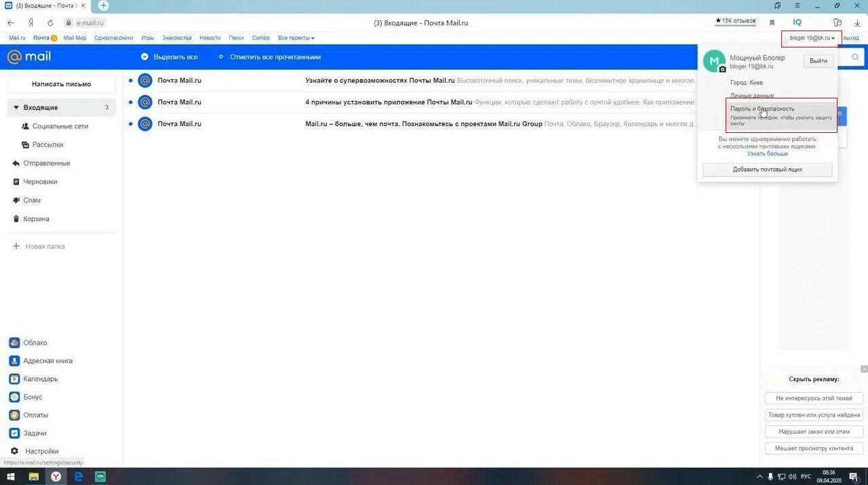Open Настройки gear icon
868x485 pixels.
[x=14, y=451]
